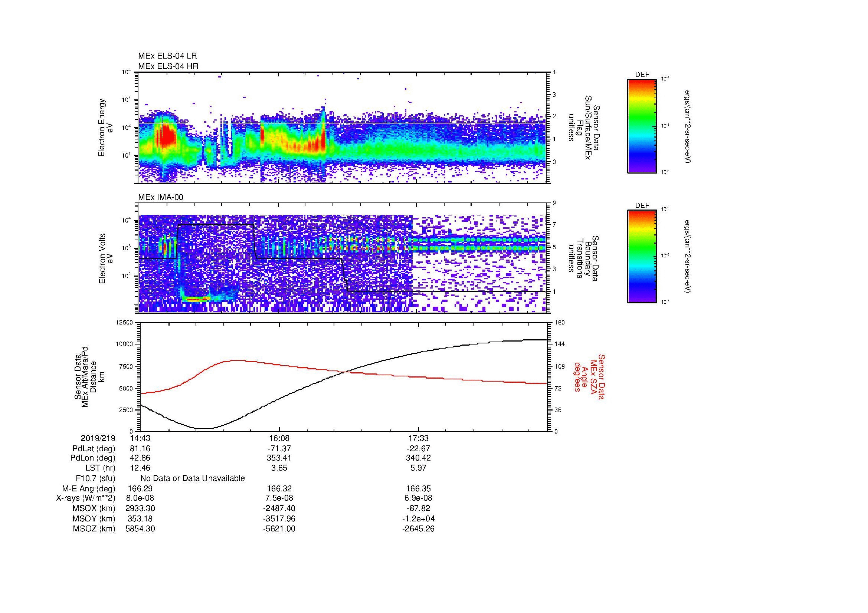
Task: Click the X-rays value '7.5e-08'
Action: click(x=279, y=498)
